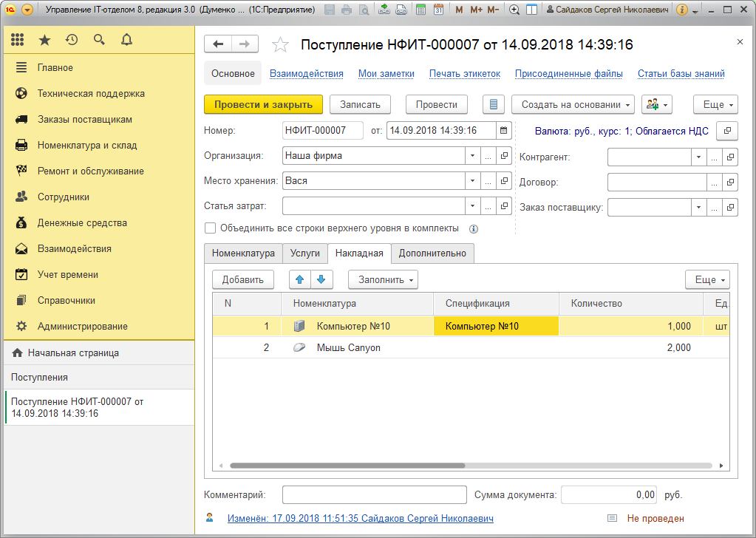Switch to Номенклатура tab
Screen dimensions: 756x538
coord(243,253)
